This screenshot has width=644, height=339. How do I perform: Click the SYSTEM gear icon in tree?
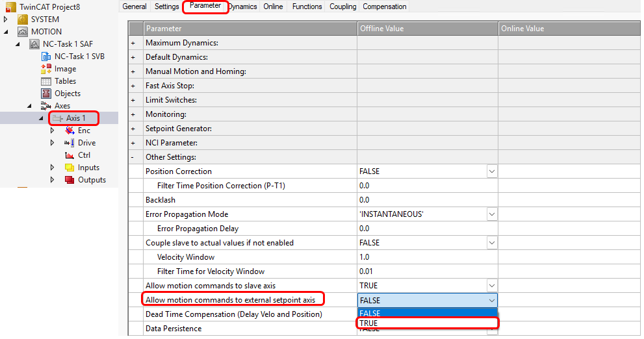click(x=23, y=19)
